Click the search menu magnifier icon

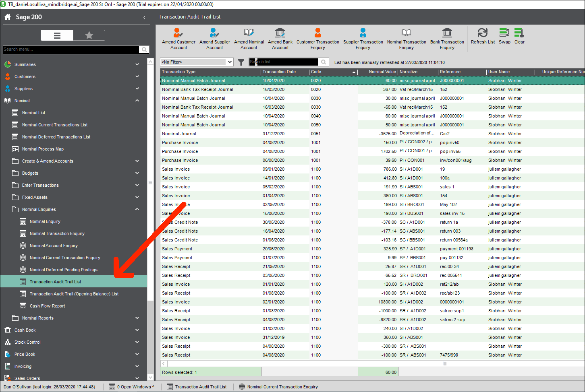144,49
